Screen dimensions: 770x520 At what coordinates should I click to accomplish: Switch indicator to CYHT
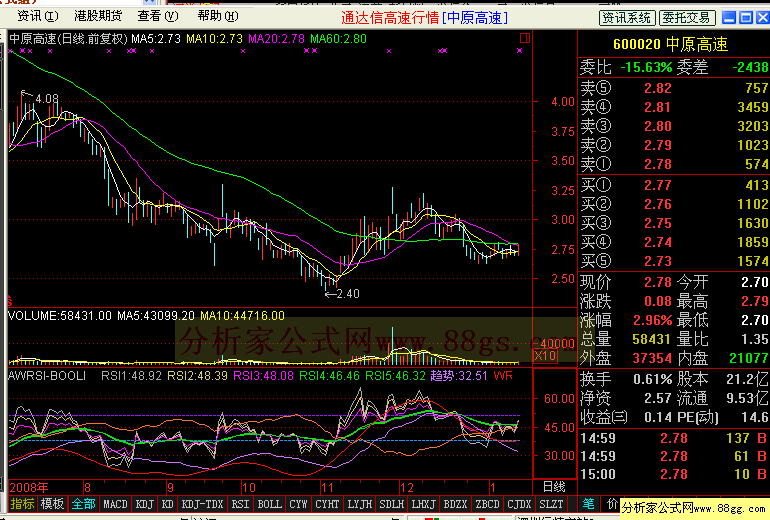point(327,504)
